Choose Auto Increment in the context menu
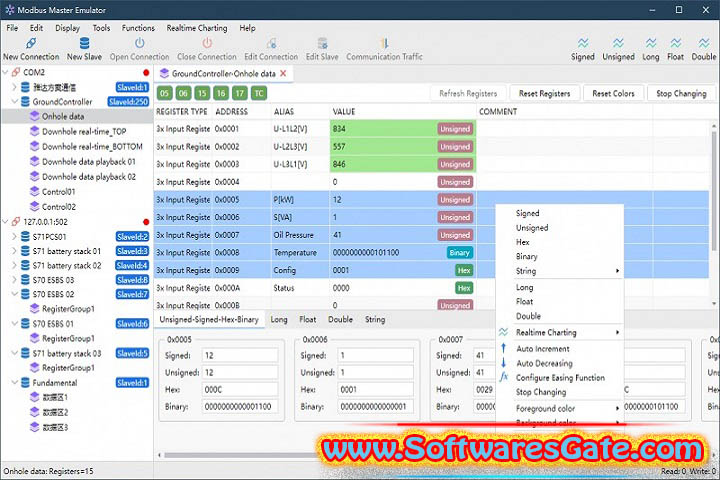 [x=560, y=349]
